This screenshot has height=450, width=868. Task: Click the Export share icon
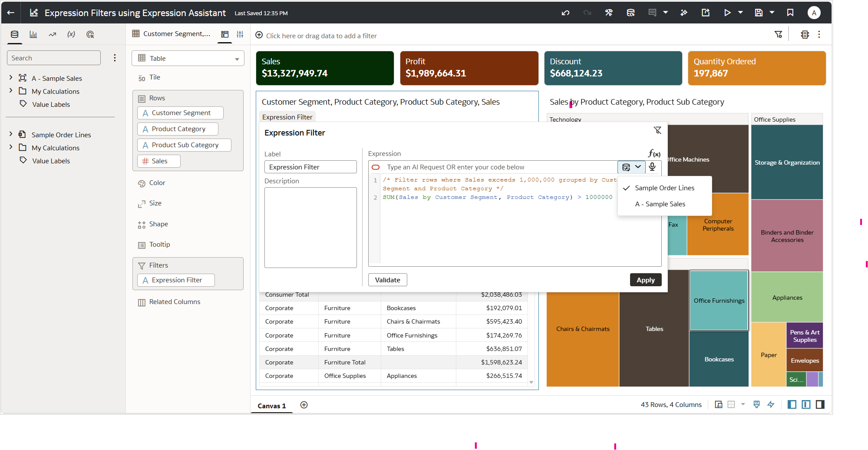coord(706,13)
